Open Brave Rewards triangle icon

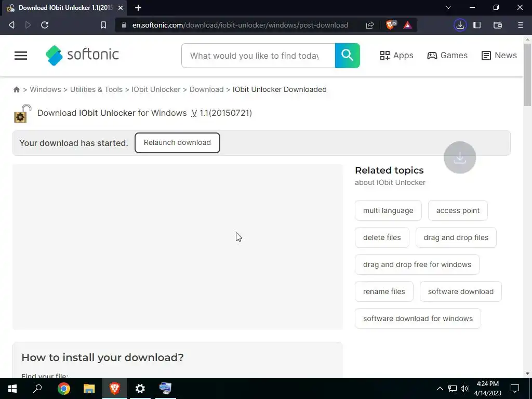(407, 25)
